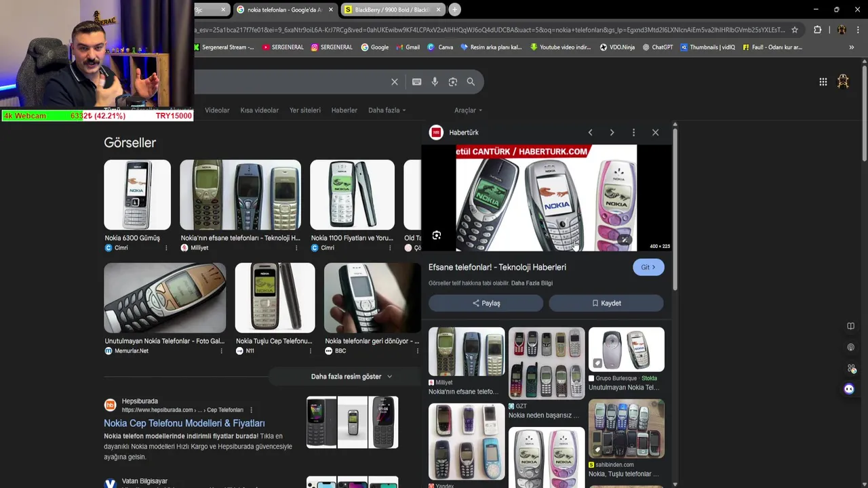Switch to the Kısa videolar tab

[259, 110]
